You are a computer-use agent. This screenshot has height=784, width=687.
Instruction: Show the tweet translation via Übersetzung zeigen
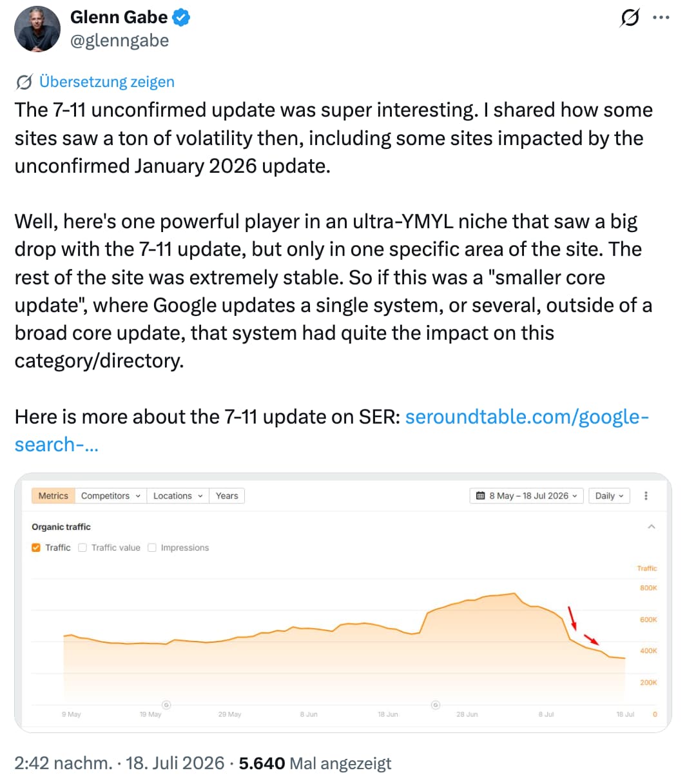tap(106, 82)
